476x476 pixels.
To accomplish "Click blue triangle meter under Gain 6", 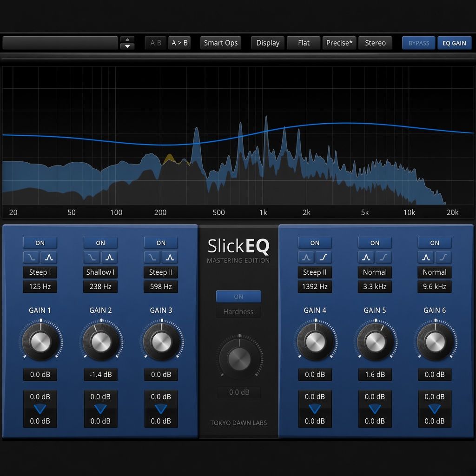I will (x=435, y=409).
